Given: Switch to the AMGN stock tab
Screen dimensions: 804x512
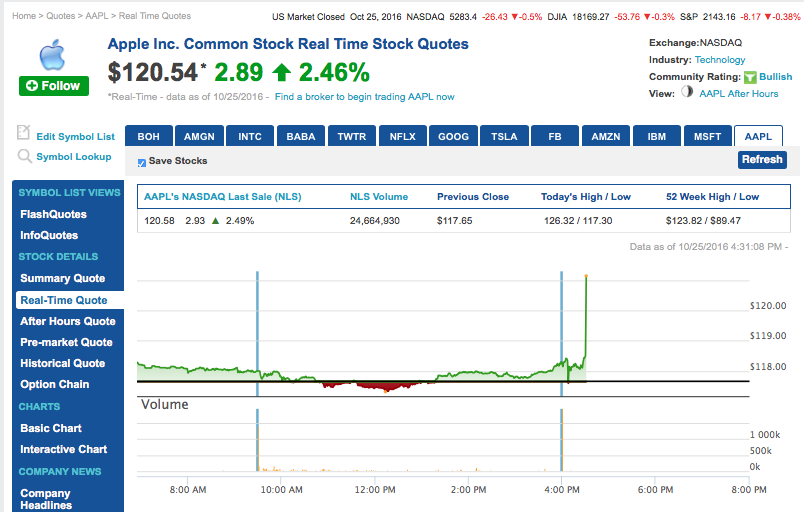Looking at the screenshot, I should tap(199, 136).
